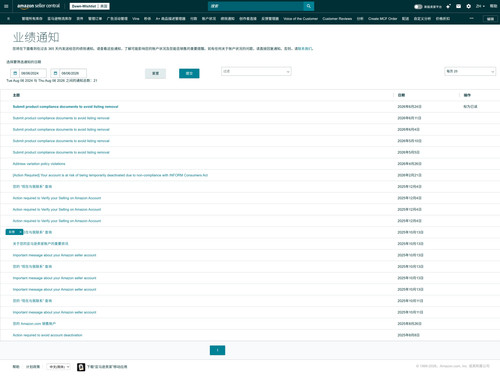
Task: Expand the filter dropdown next to submit button
Action: pyautogui.click(x=256, y=71)
